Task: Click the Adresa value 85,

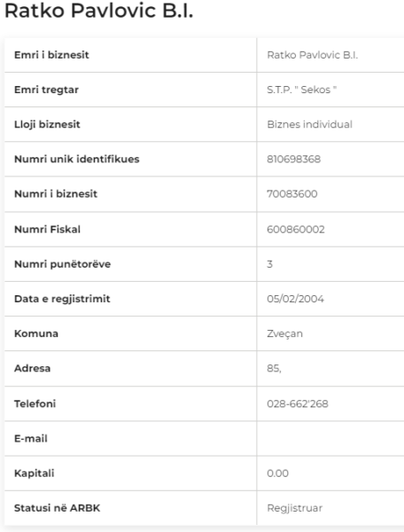Action: click(274, 369)
